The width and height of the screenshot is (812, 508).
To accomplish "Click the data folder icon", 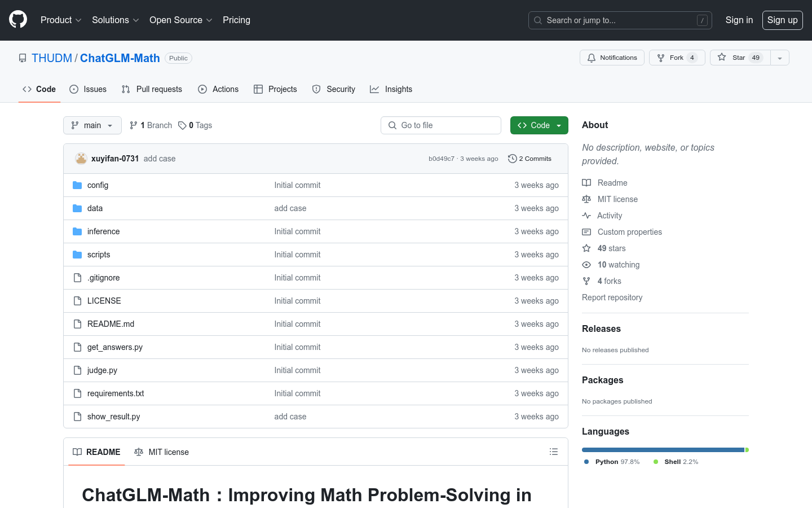I will (x=77, y=208).
